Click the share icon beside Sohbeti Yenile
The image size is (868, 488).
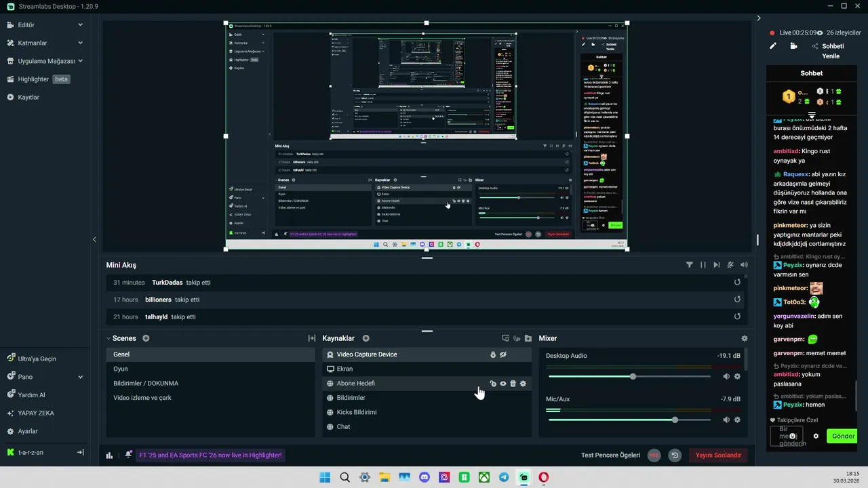[x=815, y=46]
